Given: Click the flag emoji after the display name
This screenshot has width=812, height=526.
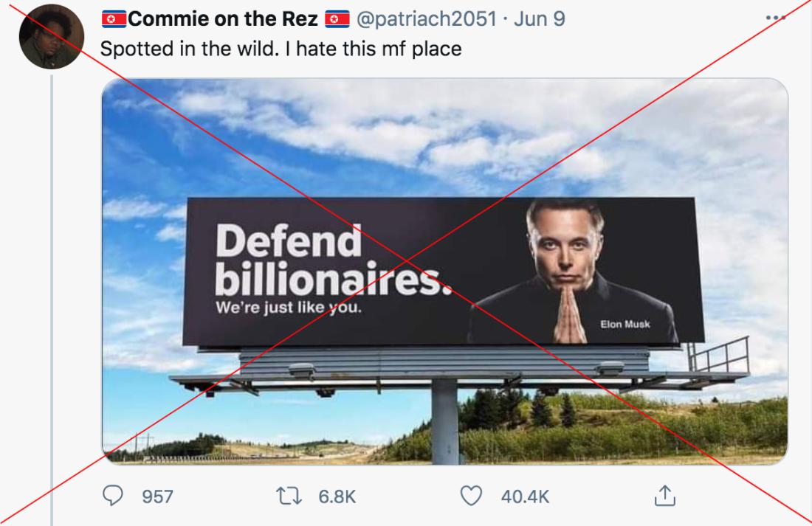Looking at the screenshot, I should coord(337,20).
